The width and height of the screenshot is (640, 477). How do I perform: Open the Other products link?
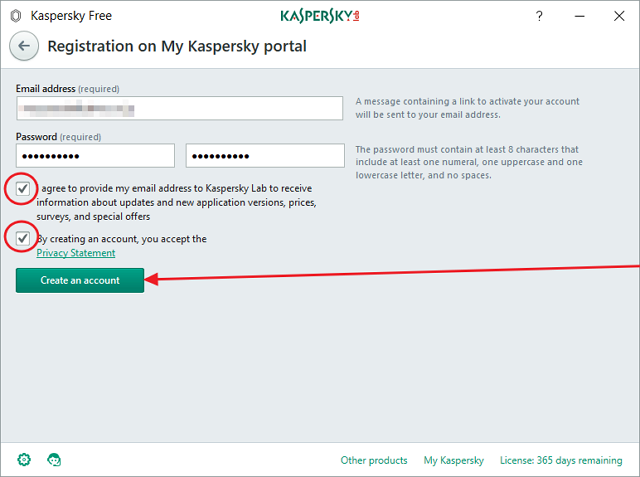[374, 461]
